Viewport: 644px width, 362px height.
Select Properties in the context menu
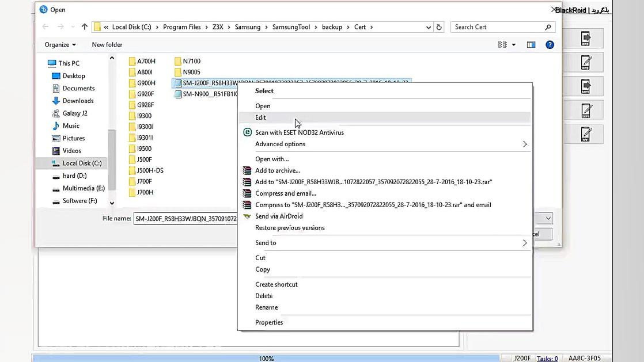point(269,322)
